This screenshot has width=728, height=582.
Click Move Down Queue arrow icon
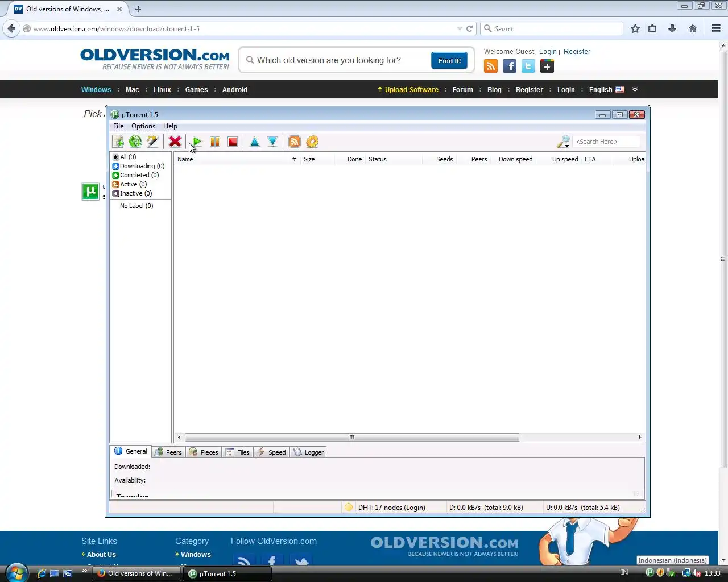point(272,142)
